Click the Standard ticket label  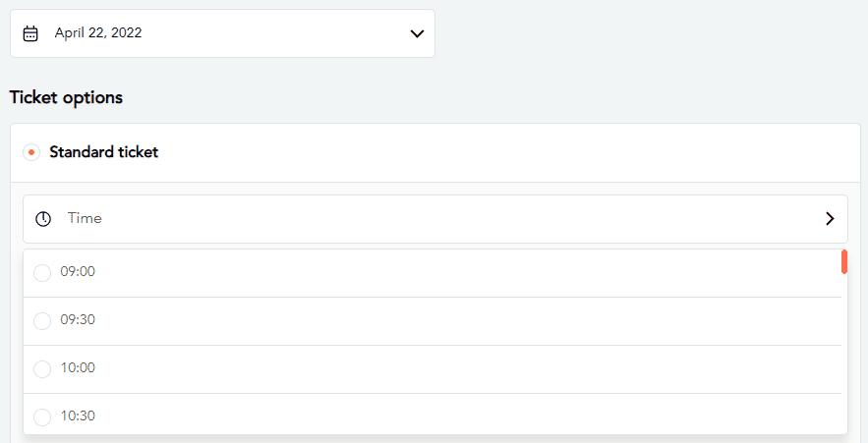(x=104, y=152)
